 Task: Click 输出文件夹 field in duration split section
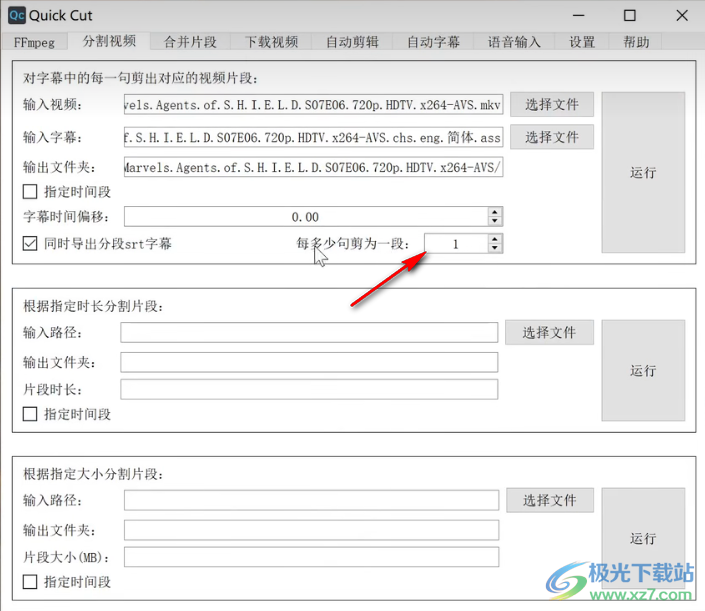click(309, 362)
